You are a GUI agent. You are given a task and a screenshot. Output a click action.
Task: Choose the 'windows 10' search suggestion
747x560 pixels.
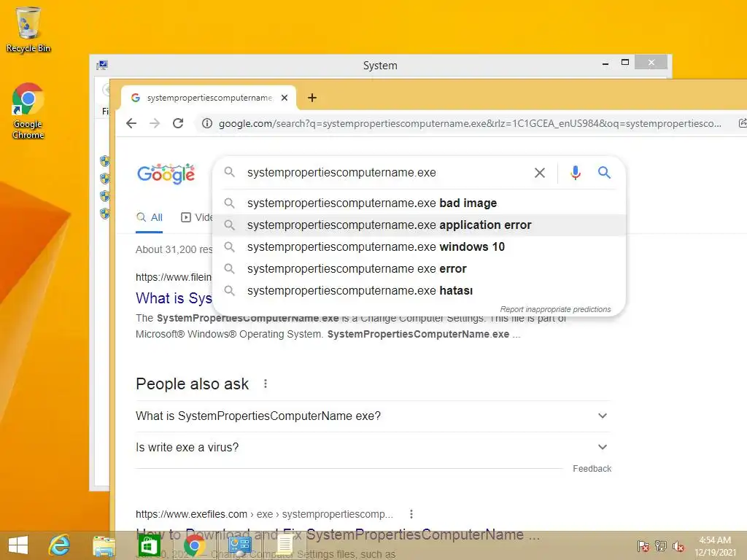click(419, 246)
